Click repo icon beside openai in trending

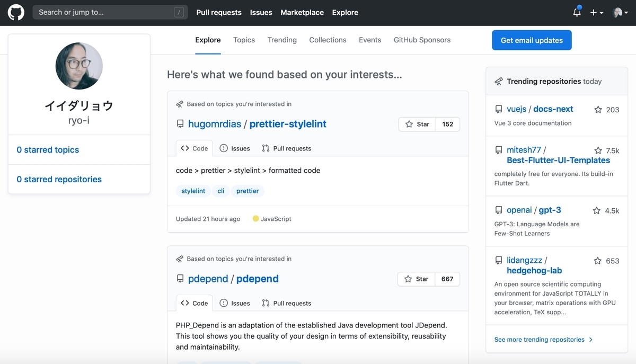(x=499, y=210)
